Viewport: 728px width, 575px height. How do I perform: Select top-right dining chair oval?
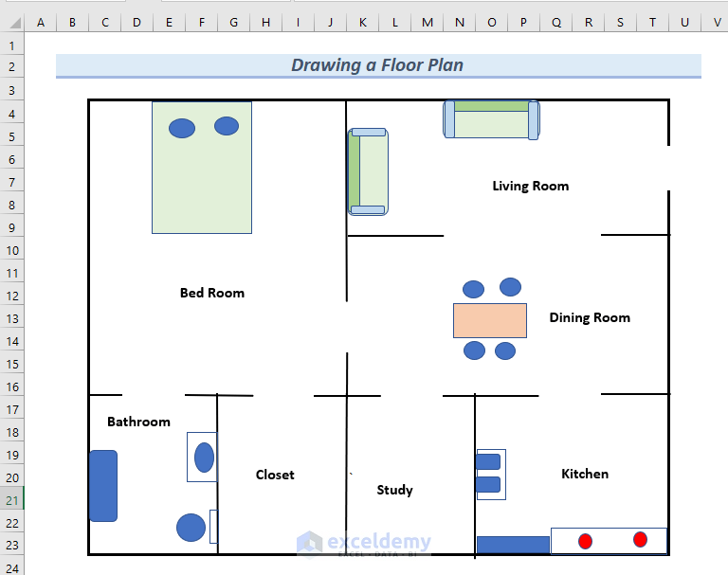510,287
